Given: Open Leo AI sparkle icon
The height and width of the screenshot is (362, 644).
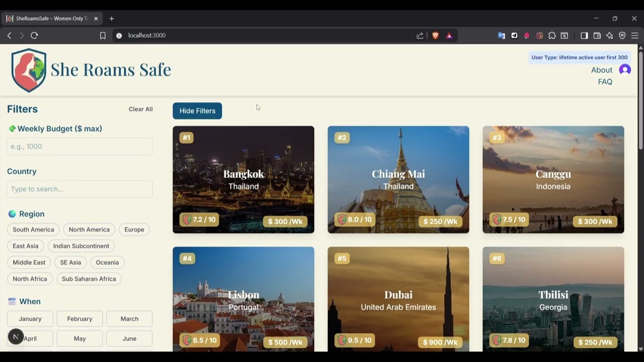Looking at the screenshot, I should click(x=609, y=35).
